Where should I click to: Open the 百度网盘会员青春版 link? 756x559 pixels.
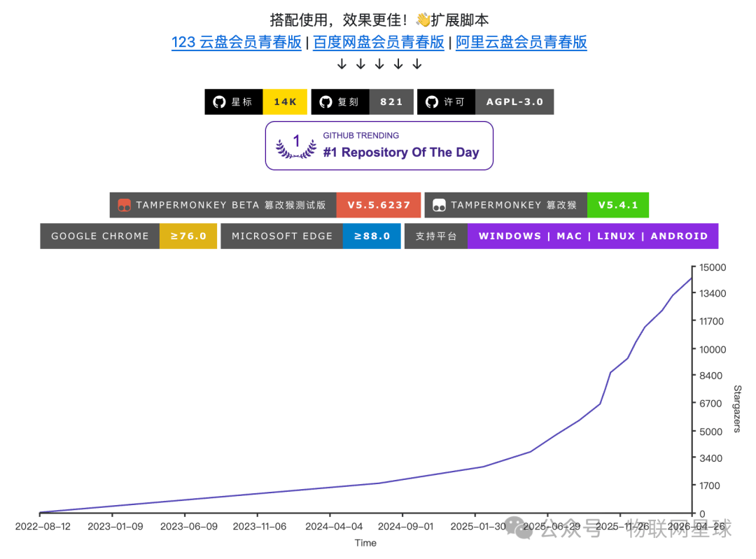[x=379, y=42]
